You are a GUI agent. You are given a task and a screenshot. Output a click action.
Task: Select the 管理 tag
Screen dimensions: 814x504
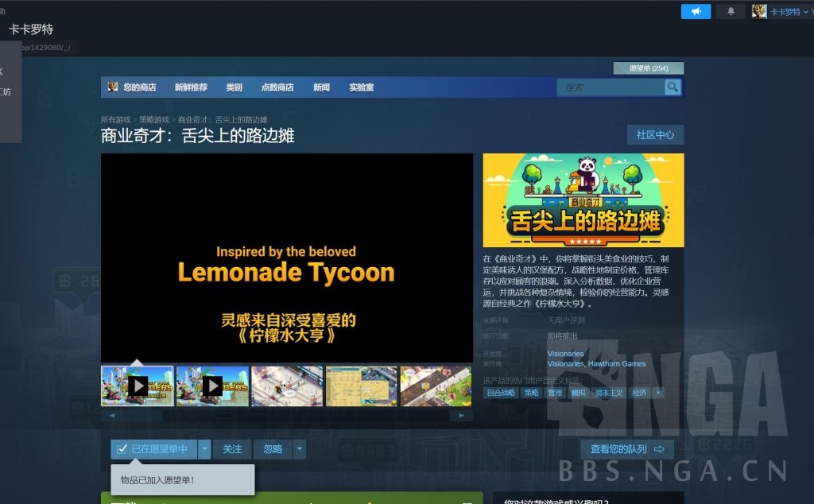555,393
